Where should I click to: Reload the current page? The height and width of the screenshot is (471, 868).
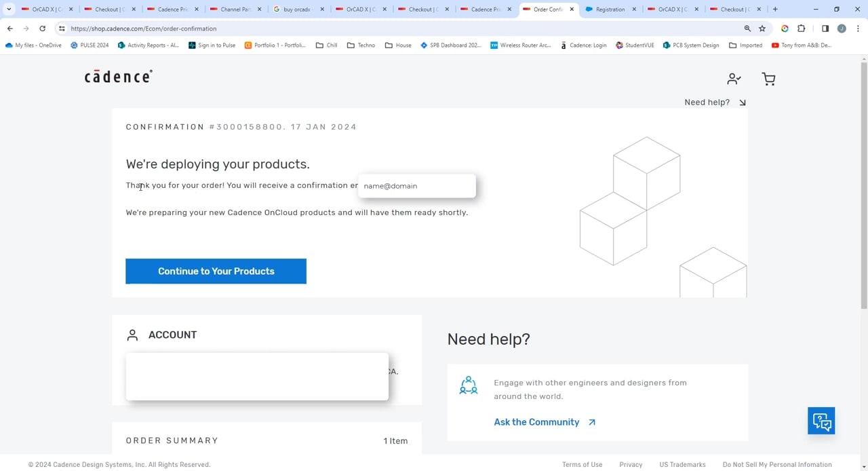pos(43,29)
